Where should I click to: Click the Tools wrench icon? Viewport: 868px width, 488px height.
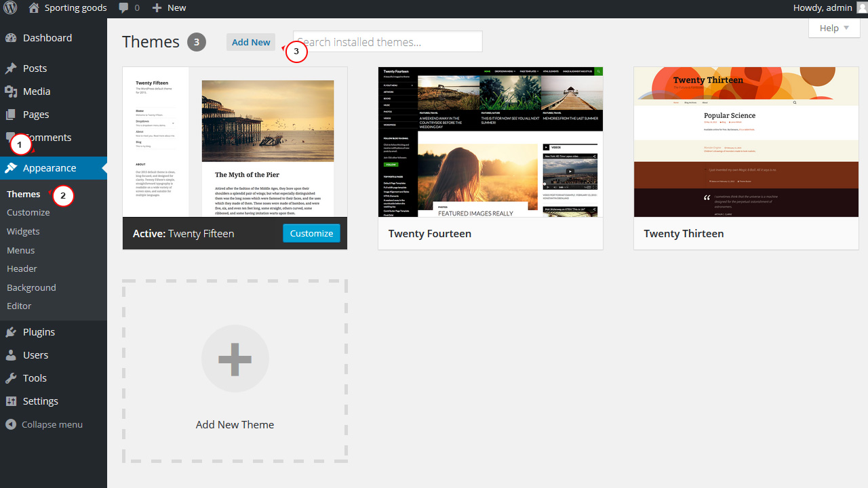tap(11, 378)
